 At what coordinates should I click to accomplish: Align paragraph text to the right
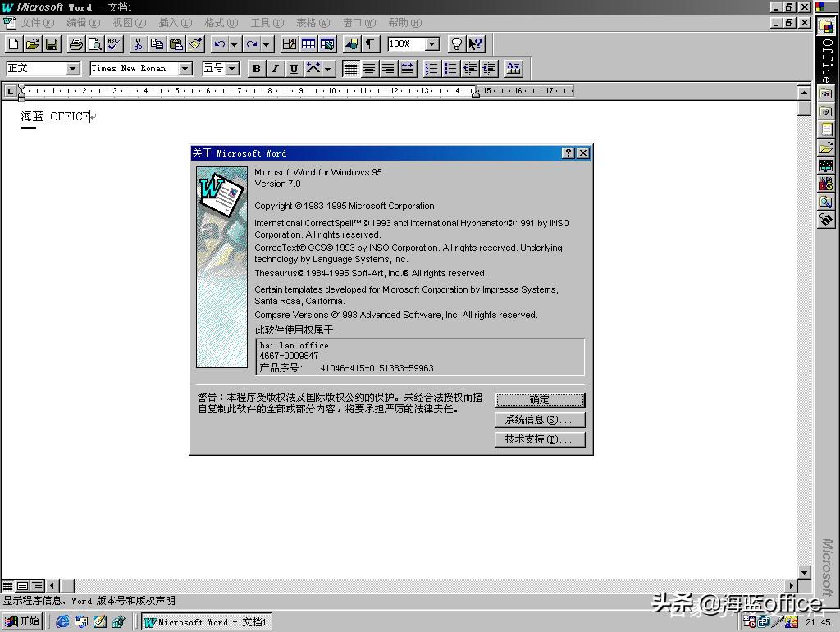[388, 69]
